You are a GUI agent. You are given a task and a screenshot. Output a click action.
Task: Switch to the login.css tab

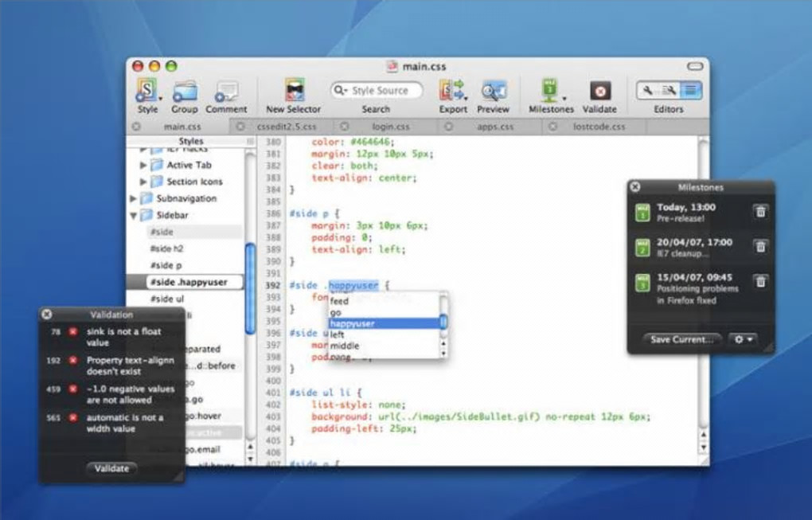[x=390, y=127]
